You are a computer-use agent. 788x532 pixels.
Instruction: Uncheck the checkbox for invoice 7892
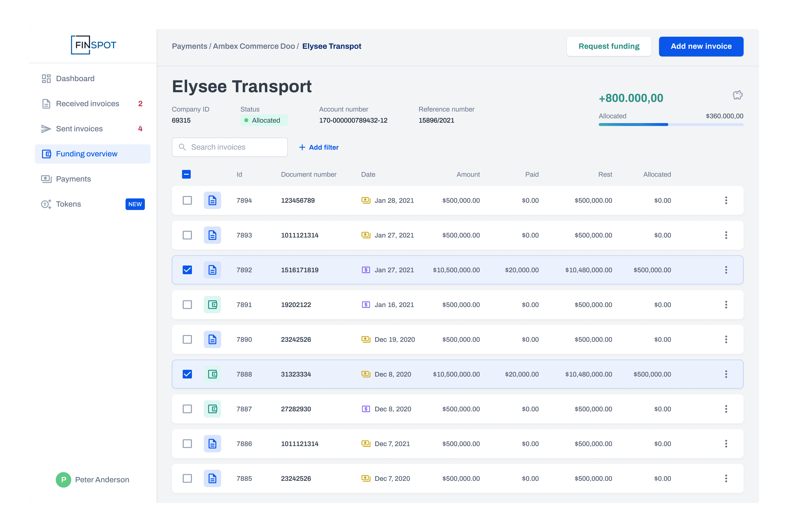click(187, 270)
